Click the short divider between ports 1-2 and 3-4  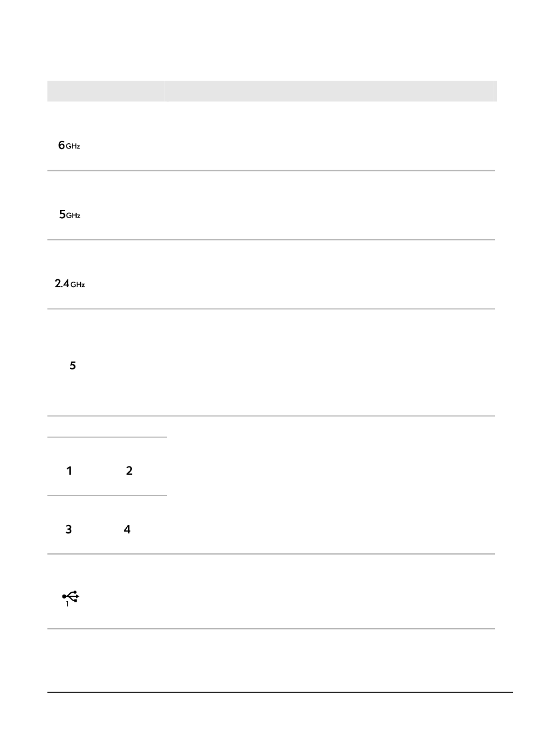click(x=107, y=496)
